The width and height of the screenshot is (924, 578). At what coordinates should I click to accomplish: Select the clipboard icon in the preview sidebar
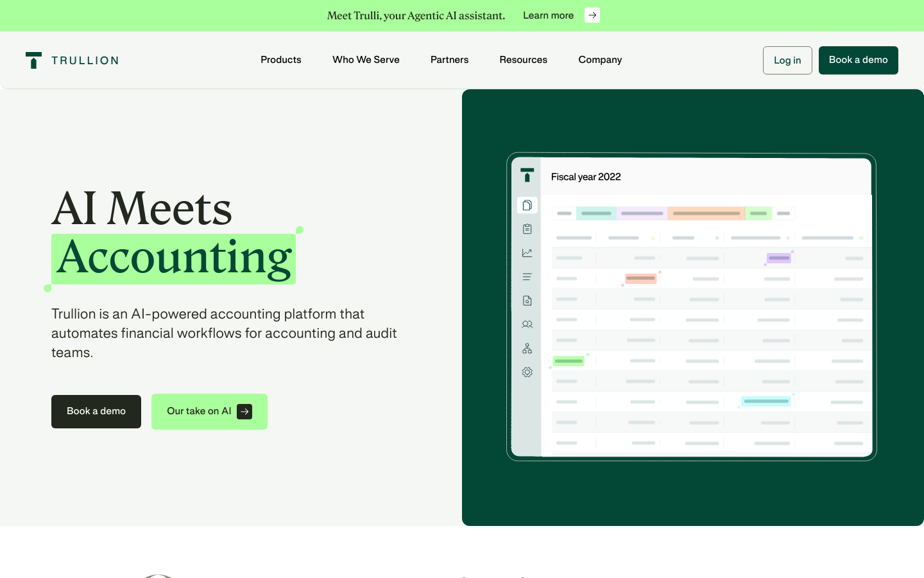pos(527,229)
